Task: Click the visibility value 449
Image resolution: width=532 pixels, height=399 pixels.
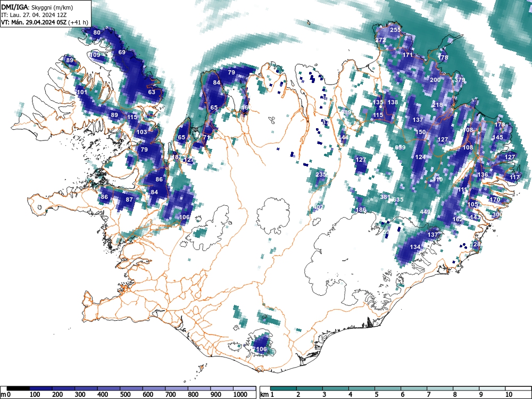Action: [x=425, y=212]
